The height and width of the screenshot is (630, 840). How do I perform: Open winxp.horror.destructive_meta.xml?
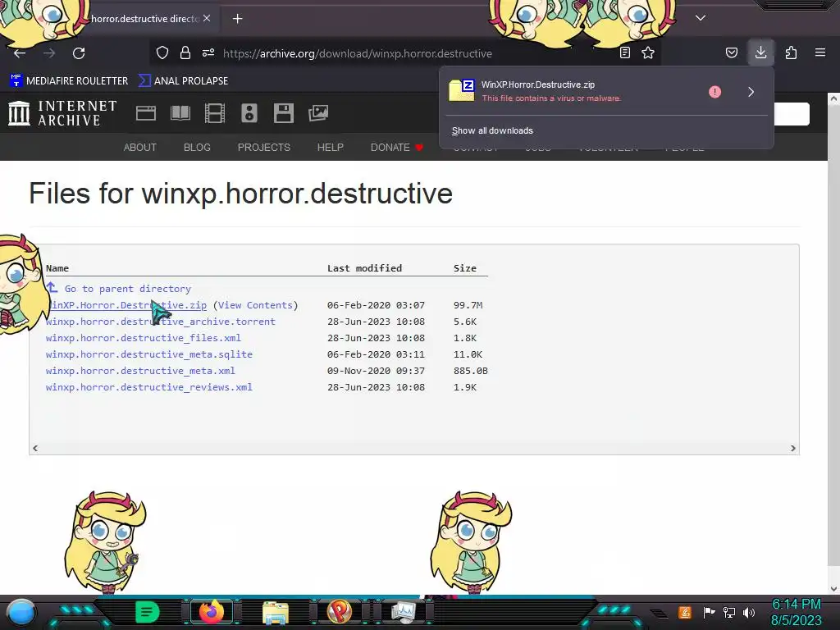140,371
